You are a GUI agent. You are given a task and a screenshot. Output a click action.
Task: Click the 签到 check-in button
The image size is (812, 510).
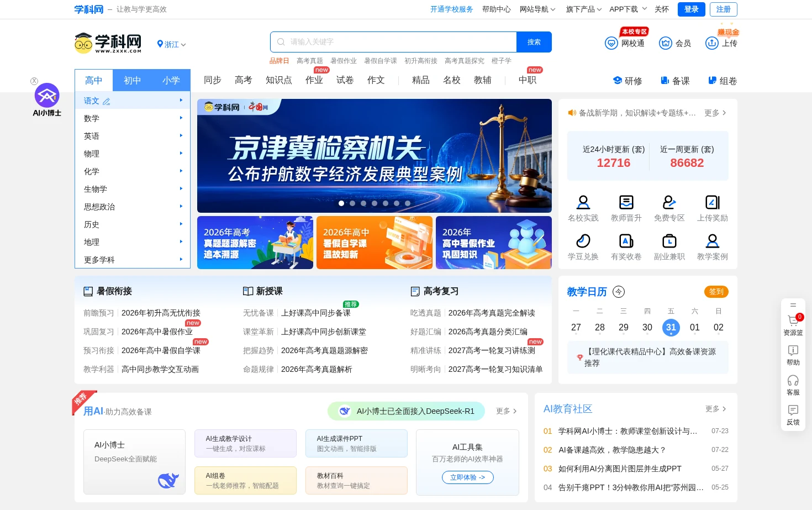[x=716, y=292]
